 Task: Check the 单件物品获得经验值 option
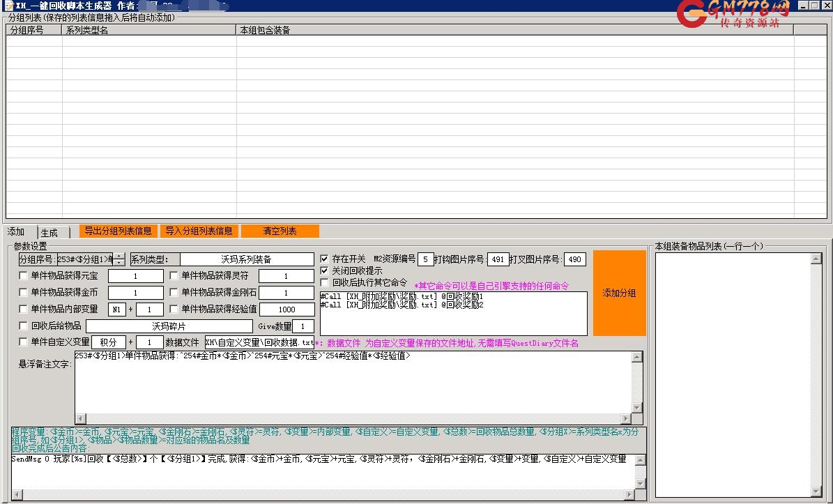[174, 310]
